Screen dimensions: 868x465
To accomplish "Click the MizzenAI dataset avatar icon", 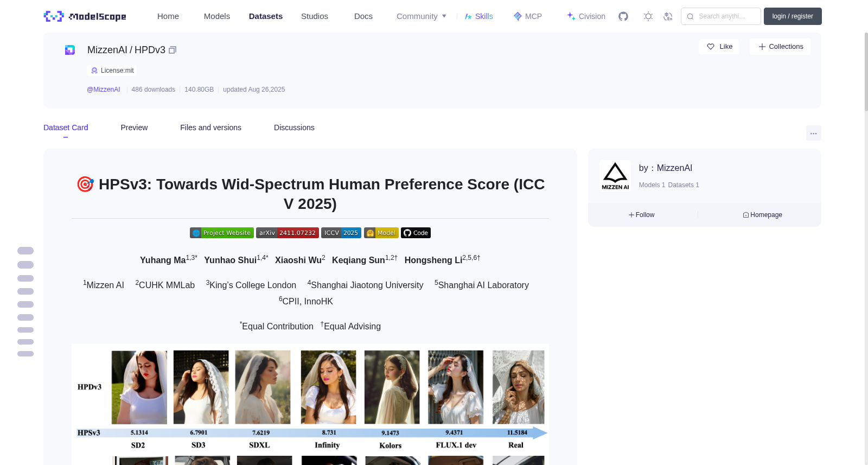I will click(x=70, y=50).
